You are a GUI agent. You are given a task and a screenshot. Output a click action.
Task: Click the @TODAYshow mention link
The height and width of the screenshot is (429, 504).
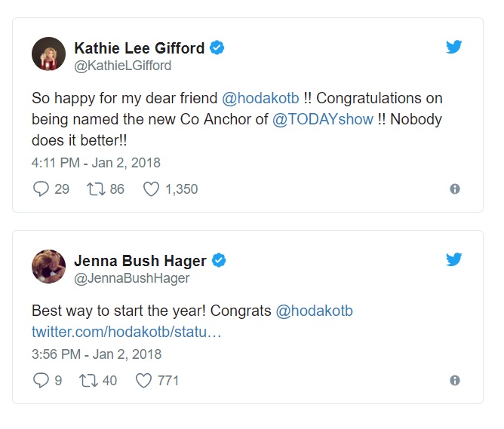tap(323, 120)
